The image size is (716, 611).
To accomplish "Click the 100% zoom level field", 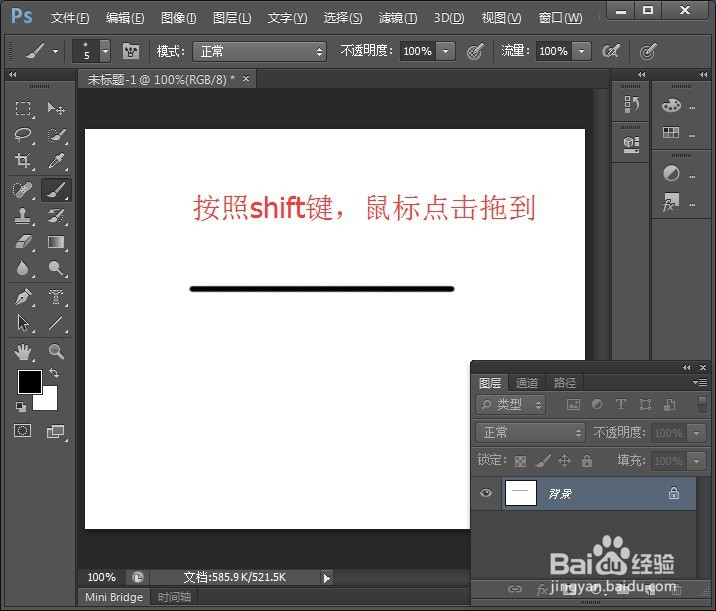I will point(101,577).
